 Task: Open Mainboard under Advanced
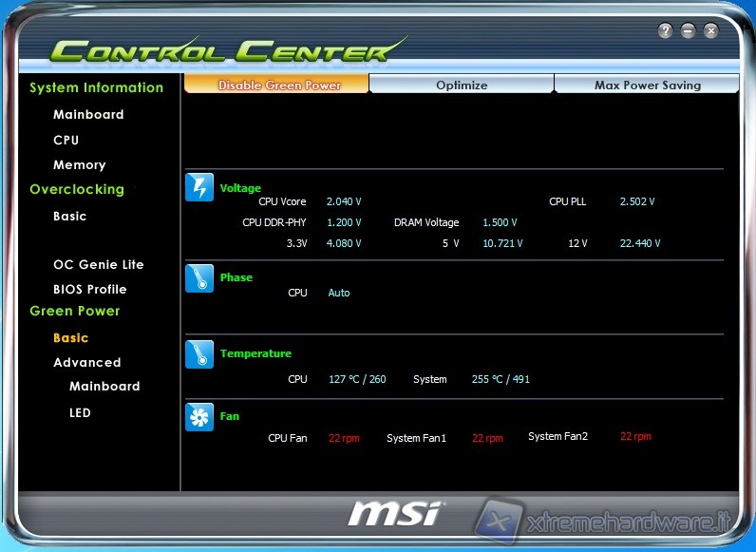coord(104,386)
